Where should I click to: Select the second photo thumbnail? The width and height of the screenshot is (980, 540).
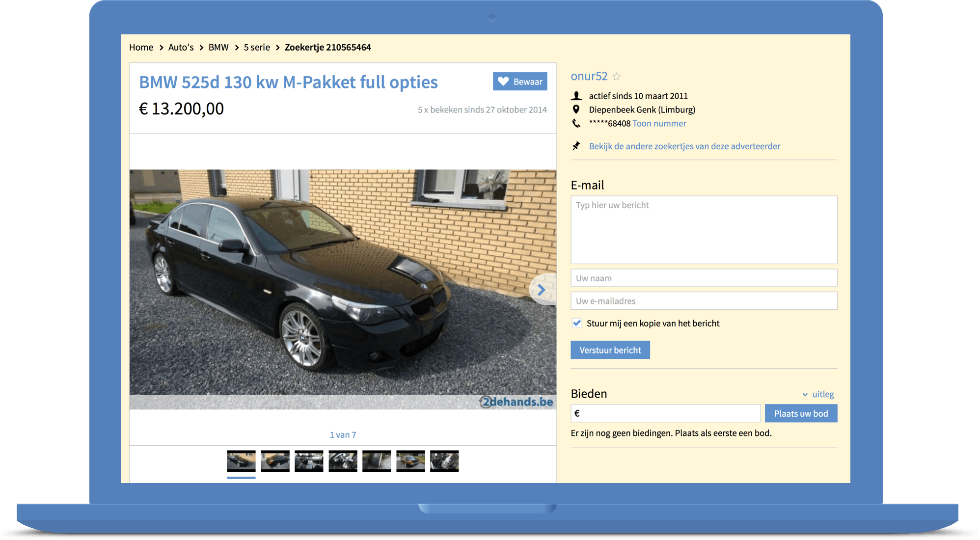[x=275, y=461]
